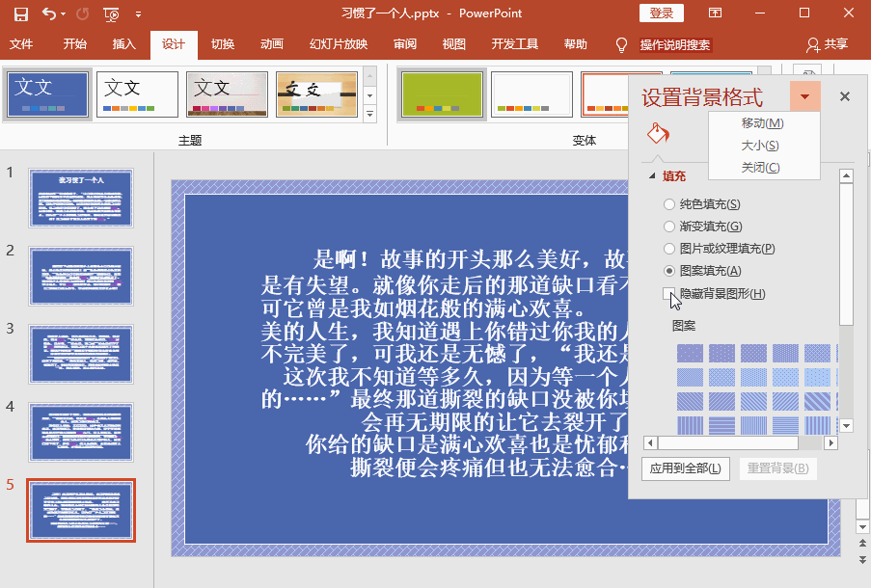Collapse the 填充 Fill section
Image resolution: width=871 pixels, height=588 pixels.
coord(653,176)
